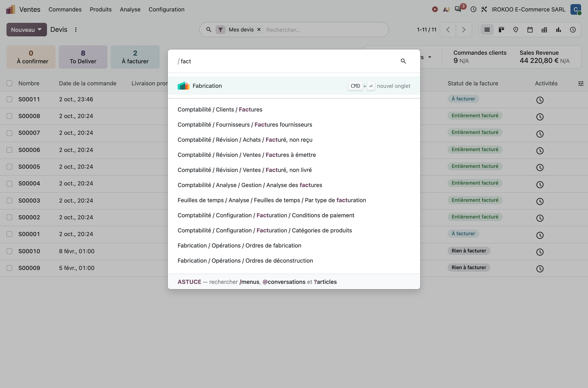Click the Fabrication app icon in results

pyautogui.click(x=184, y=86)
